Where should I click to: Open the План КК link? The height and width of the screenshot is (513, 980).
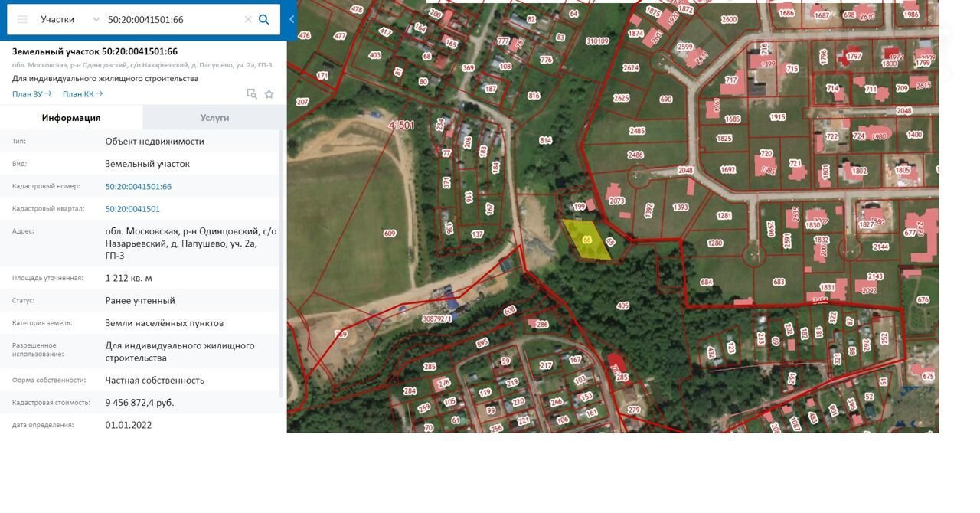point(83,94)
